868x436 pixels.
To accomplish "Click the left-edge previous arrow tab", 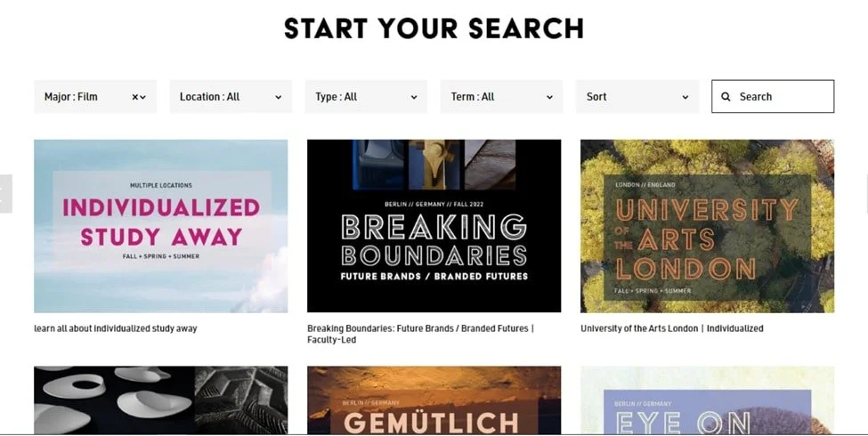I will click(5, 194).
